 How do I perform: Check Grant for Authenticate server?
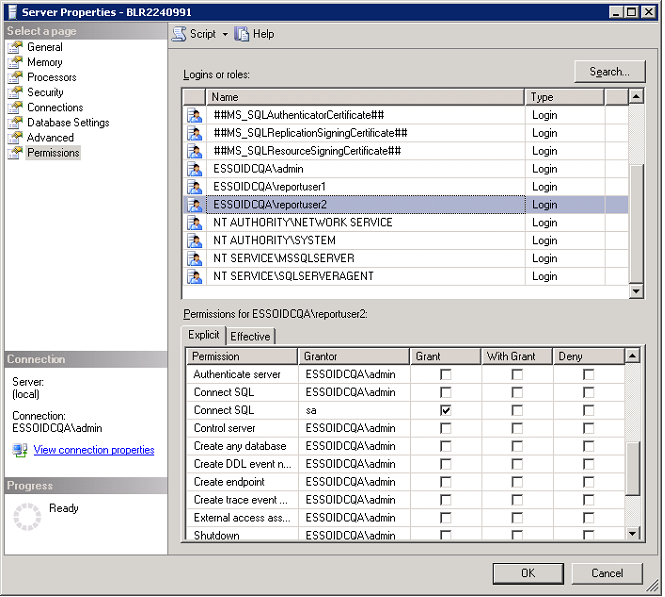click(x=446, y=374)
